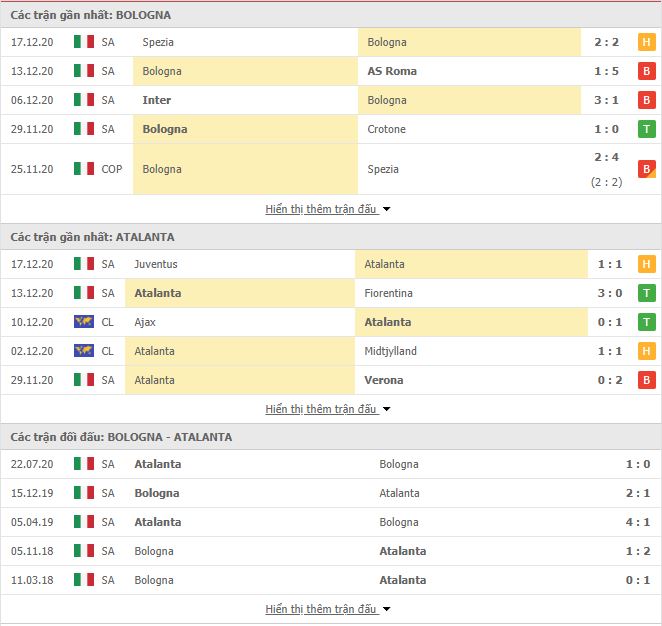662x626 pixels.
Task: Click the green T badge for Atalanta–Fiorentina
Action: tap(646, 293)
